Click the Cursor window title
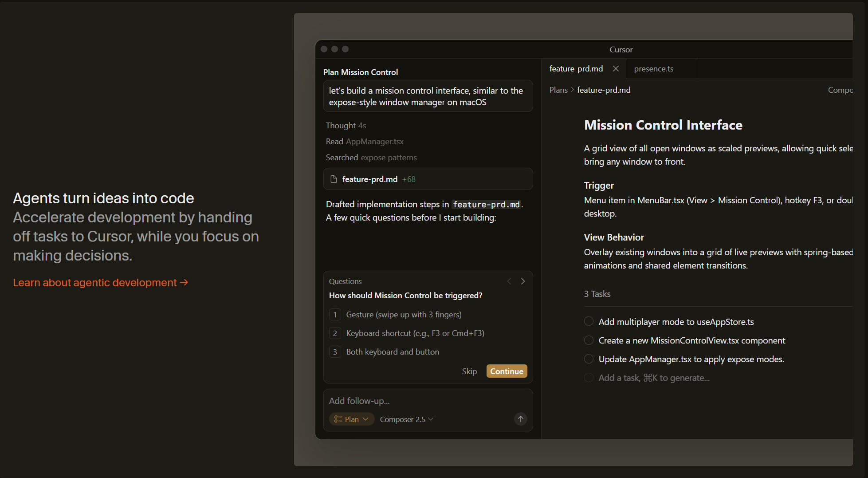Screen dimensions: 868x478 click(x=621, y=50)
